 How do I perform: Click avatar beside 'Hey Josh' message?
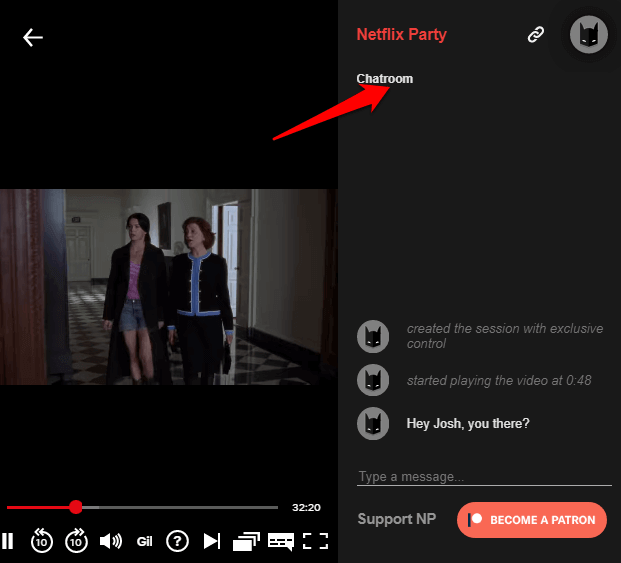pos(373,424)
